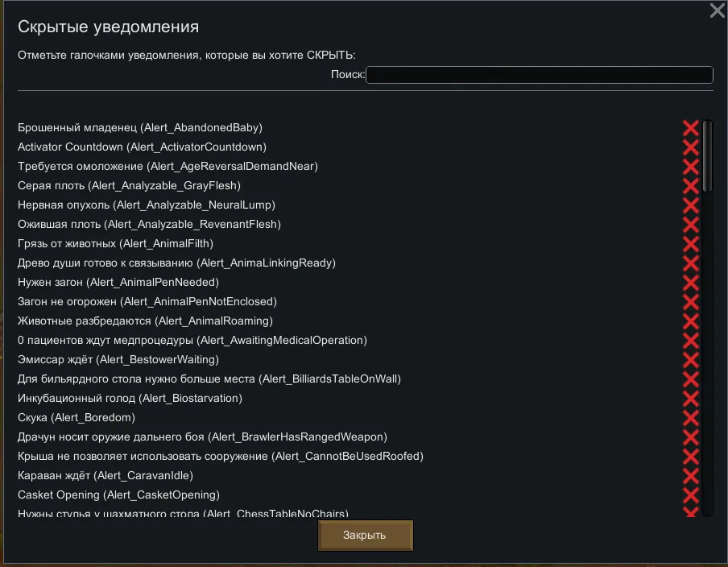
Task: Click red X for Караван ждёт alert
Action: click(691, 476)
